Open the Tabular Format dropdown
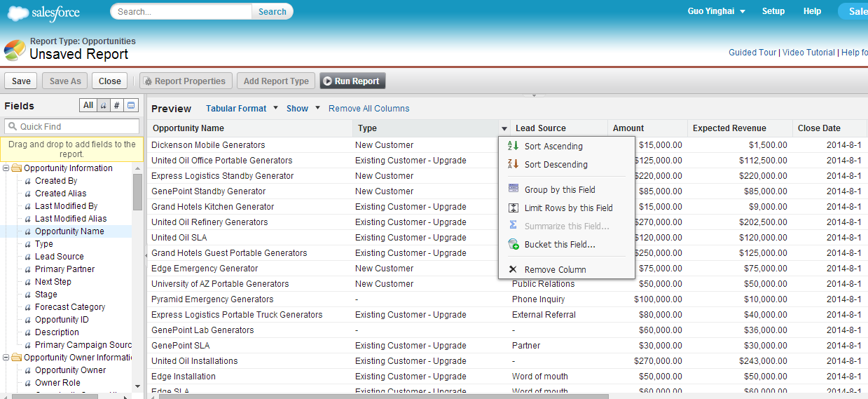 [x=242, y=108]
